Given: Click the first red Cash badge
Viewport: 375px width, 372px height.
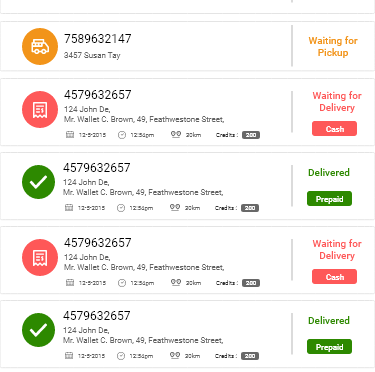Looking at the screenshot, I should coord(334,129).
